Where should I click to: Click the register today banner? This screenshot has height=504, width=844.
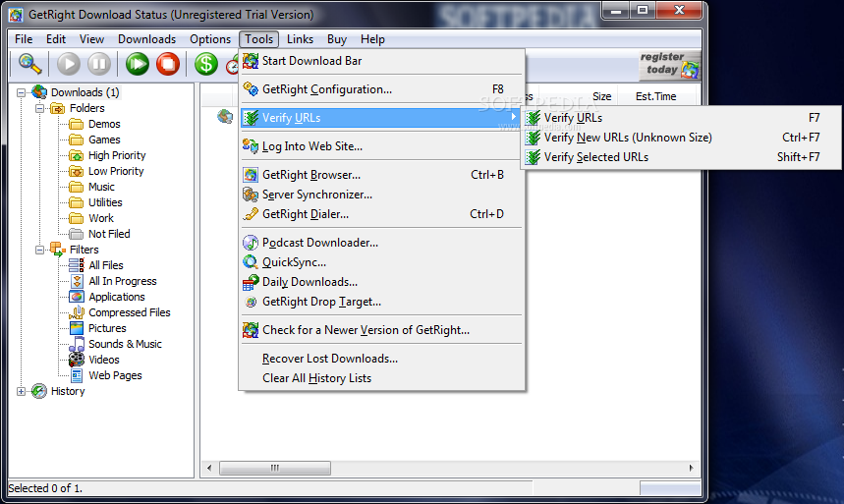coord(670,65)
